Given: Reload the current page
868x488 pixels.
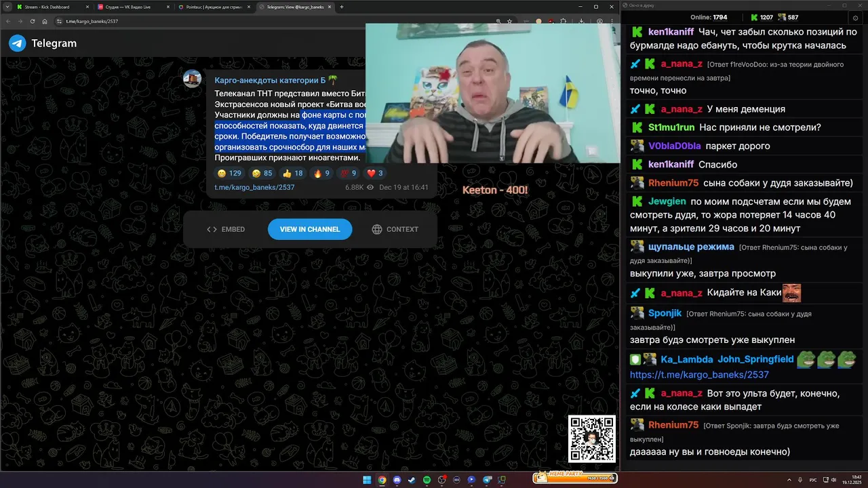Looking at the screenshot, I should tap(33, 21).
